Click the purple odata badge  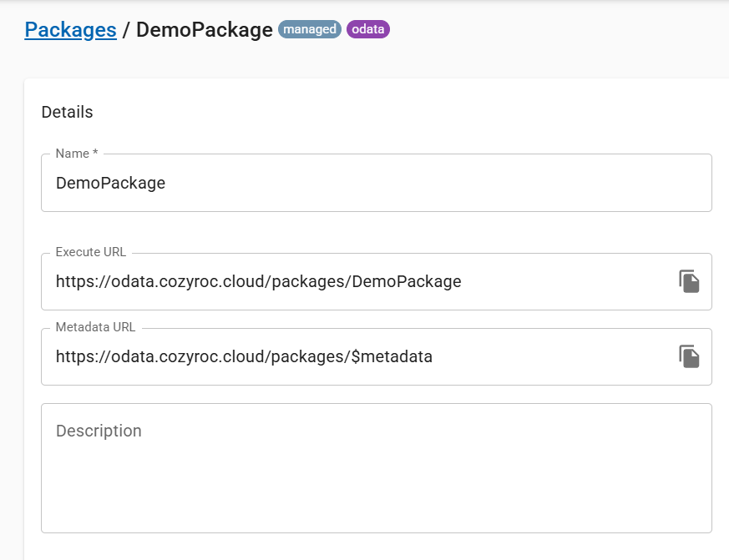(x=367, y=29)
